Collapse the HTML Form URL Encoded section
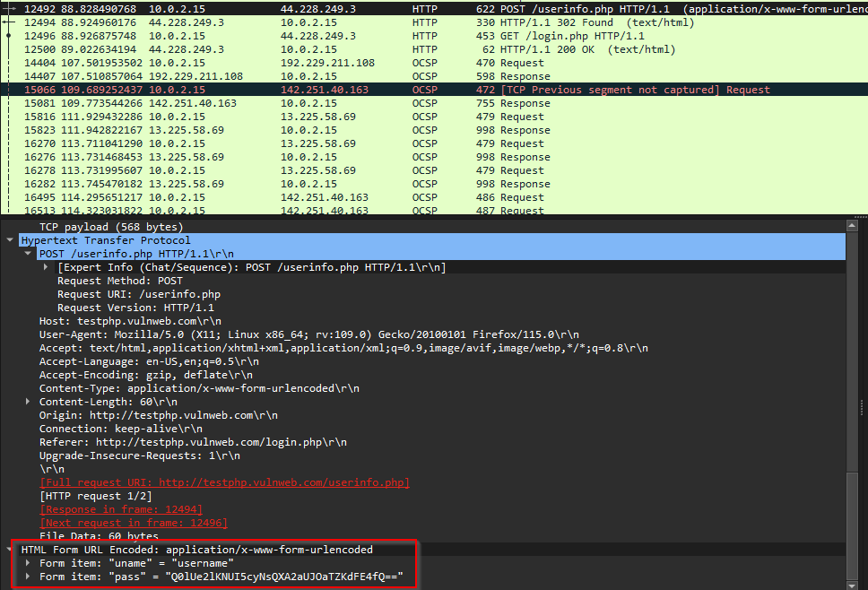 point(11,550)
